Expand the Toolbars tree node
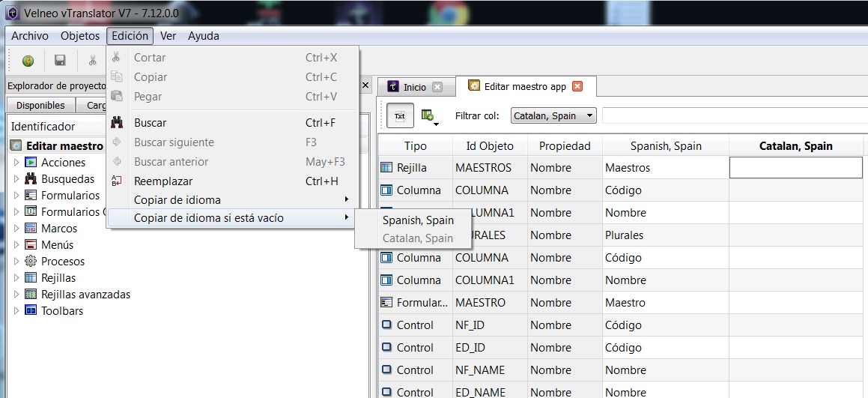 tap(16, 310)
